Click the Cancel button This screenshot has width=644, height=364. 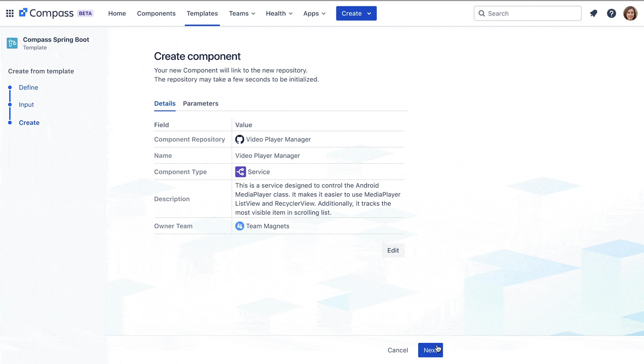pos(398,350)
